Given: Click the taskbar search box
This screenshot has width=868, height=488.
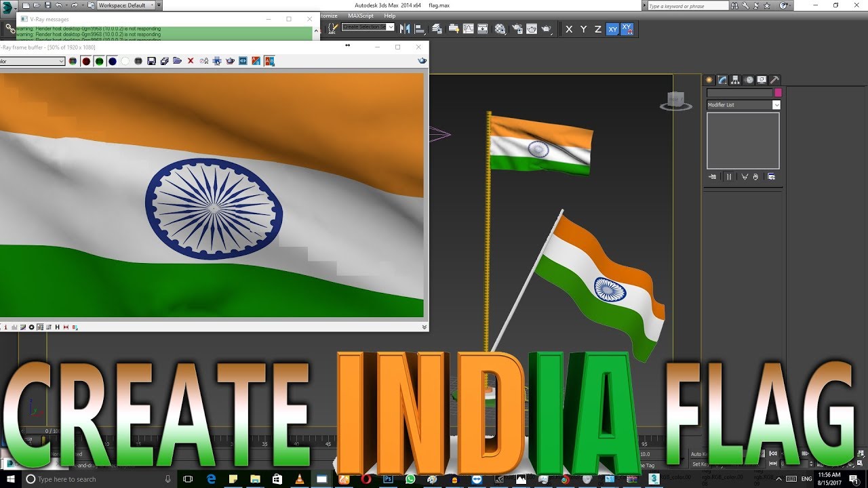Looking at the screenshot, I should pos(98,479).
